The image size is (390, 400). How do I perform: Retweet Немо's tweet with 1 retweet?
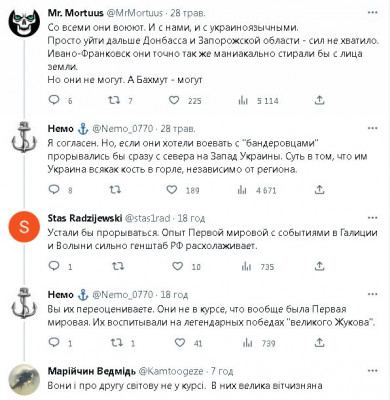point(116,342)
